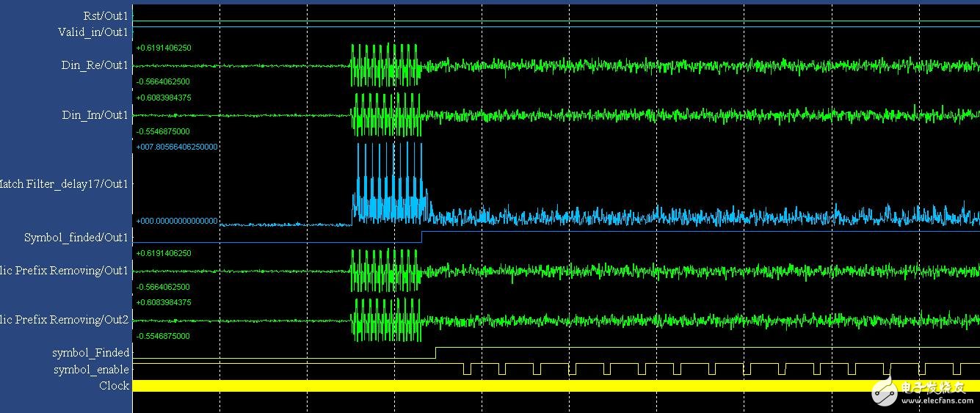Click the Din_Re/Out1 signal label
Screen dimensions: 980x413
click(95, 65)
